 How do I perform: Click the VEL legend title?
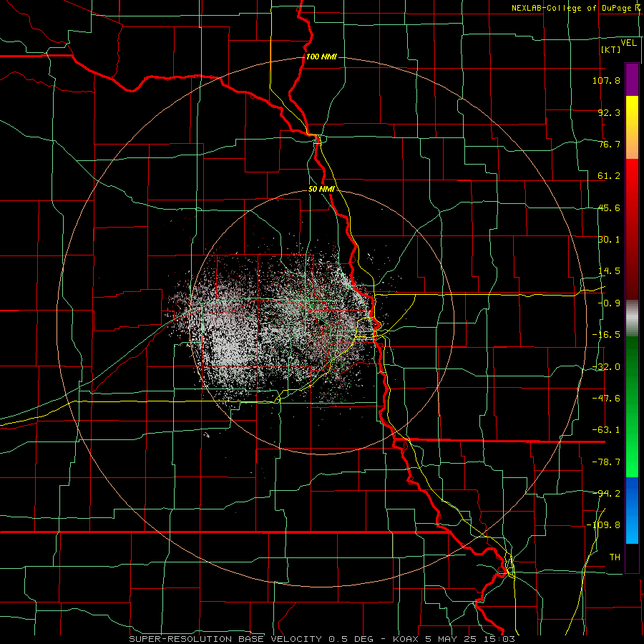[628, 43]
